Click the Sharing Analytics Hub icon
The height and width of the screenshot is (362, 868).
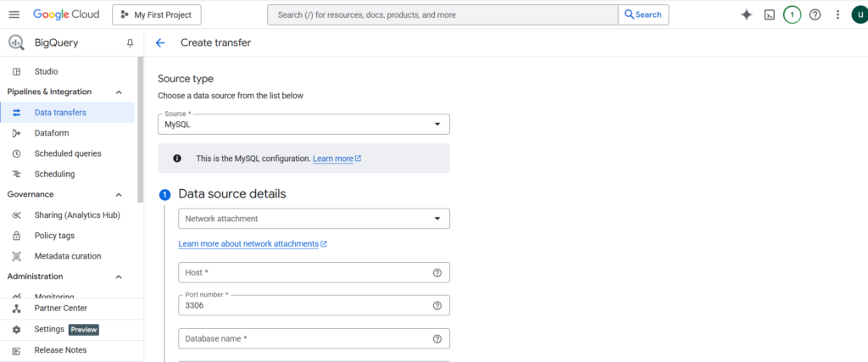[x=17, y=214]
